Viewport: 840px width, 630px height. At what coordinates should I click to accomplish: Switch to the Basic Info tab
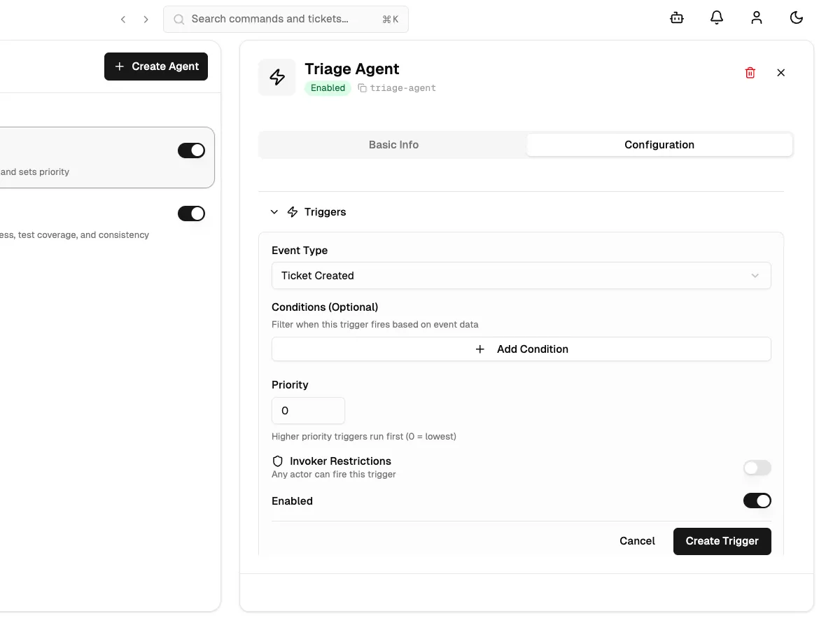393,144
